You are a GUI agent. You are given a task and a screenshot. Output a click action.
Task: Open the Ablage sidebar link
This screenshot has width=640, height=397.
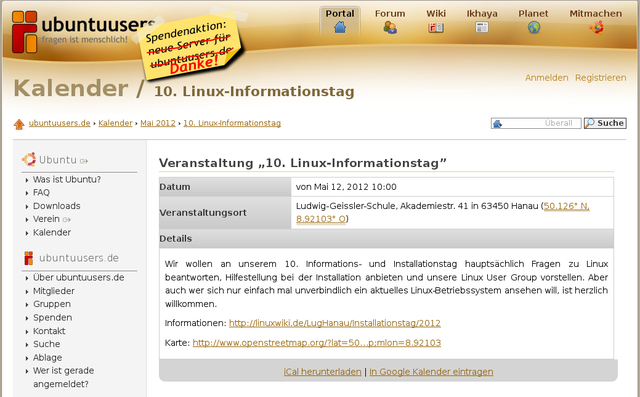pyautogui.click(x=47, y=357)
